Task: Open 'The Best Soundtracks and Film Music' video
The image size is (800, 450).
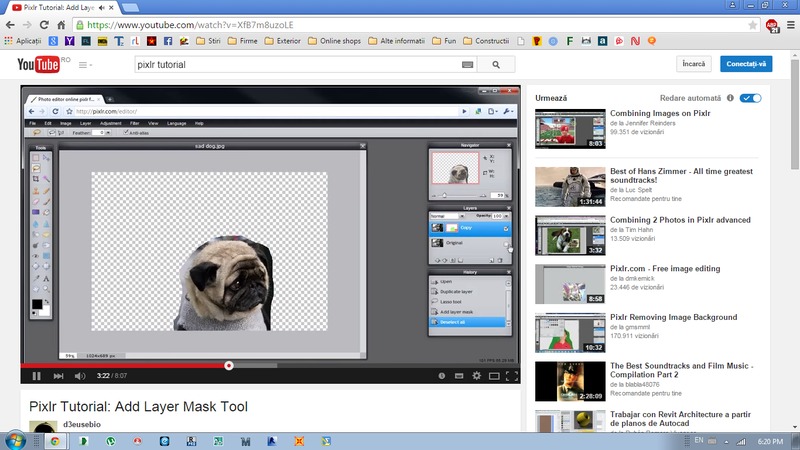Action: tap(681, 370)
